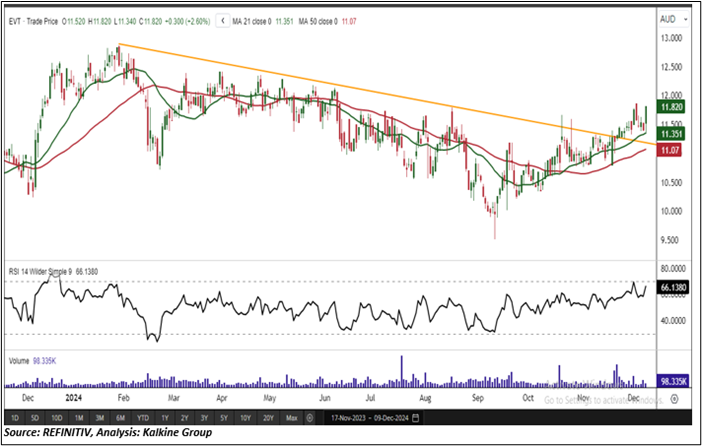Click the 13.000 price axis label
702x446 pixels.
pos(671,38)
